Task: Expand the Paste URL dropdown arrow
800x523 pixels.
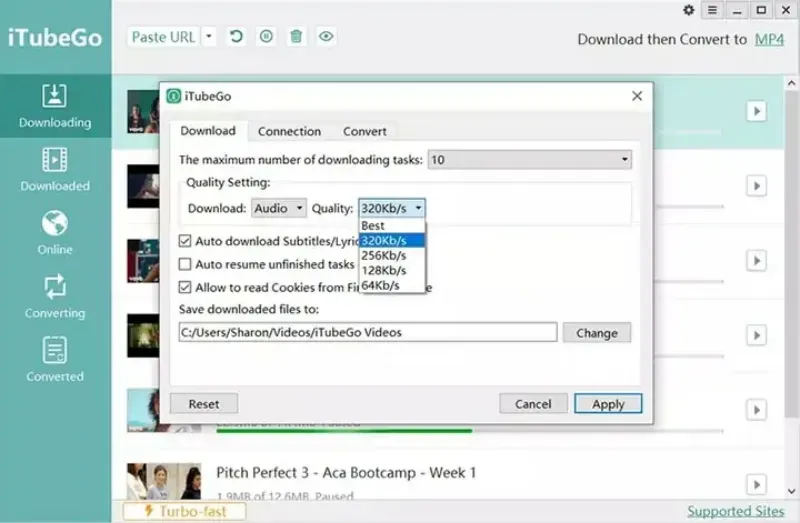Action: pos(209,37)
